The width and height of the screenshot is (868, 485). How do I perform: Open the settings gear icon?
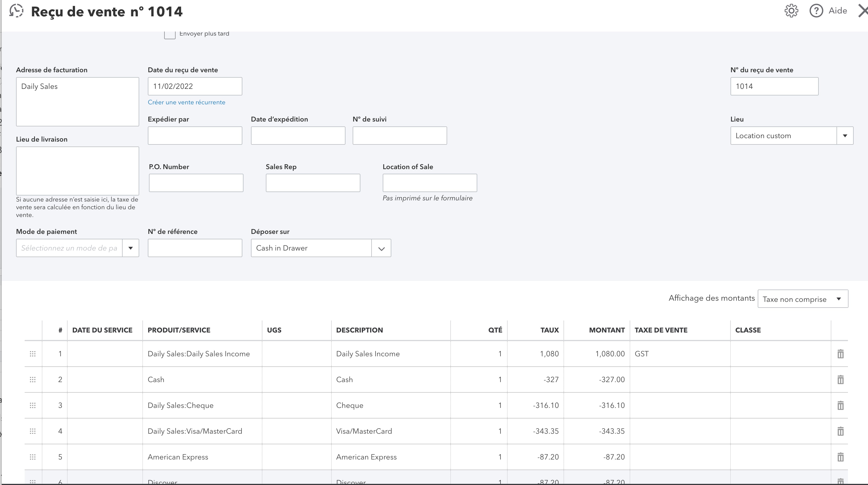(791, 11)
